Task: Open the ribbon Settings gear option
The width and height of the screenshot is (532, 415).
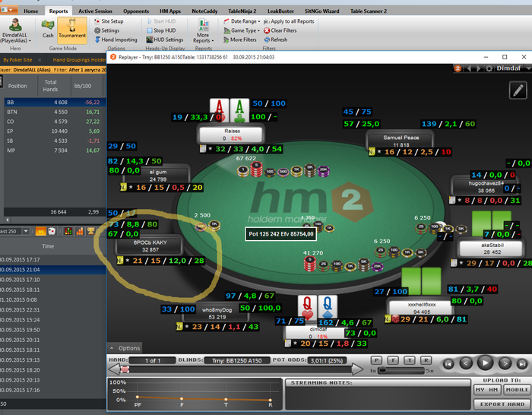Action: pyautogui.click(x=107, y=30)
